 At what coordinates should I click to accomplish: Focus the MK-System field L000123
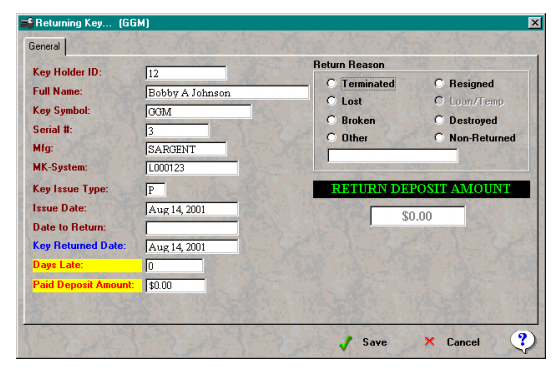click(192, 168)
